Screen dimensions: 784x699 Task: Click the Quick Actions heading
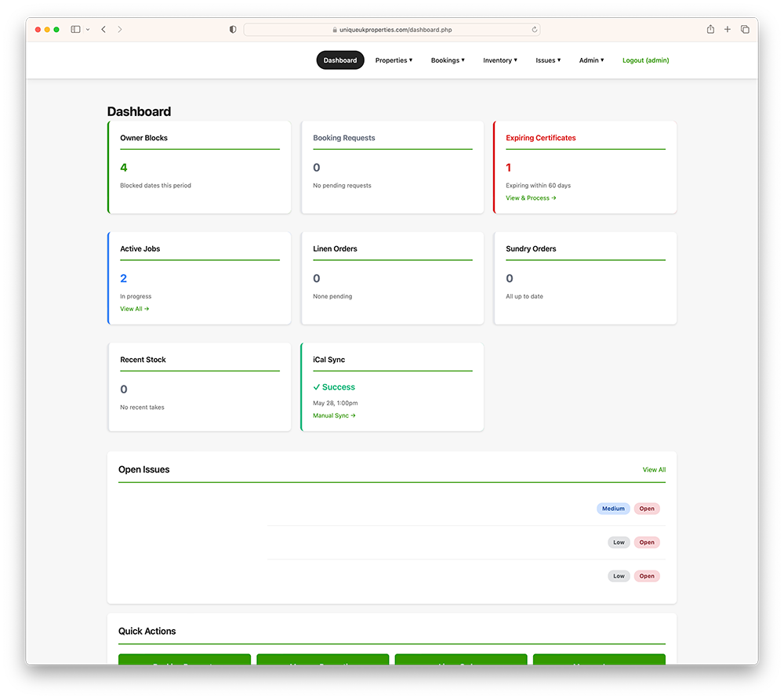(147, 631)
